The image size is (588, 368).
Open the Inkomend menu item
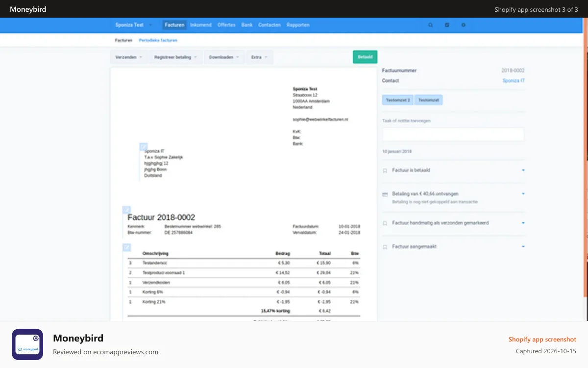coord(201,25)
